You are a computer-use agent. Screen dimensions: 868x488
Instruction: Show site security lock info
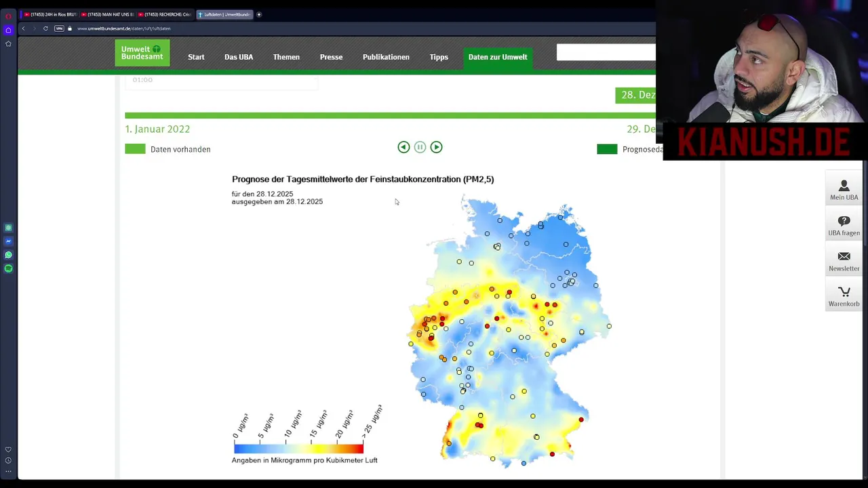[70, 28]
